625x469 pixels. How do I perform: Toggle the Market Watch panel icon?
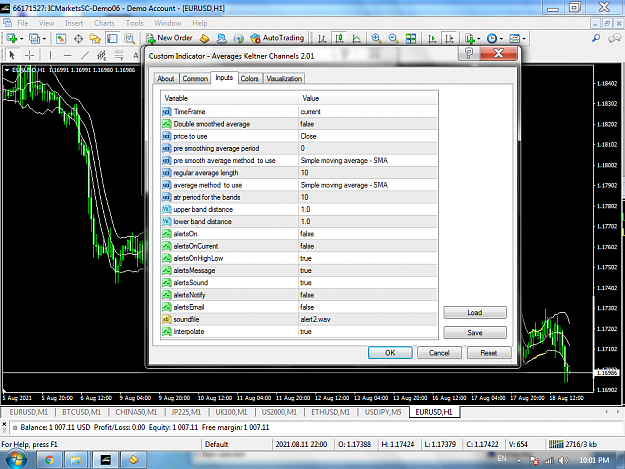(x=61, y=39)
